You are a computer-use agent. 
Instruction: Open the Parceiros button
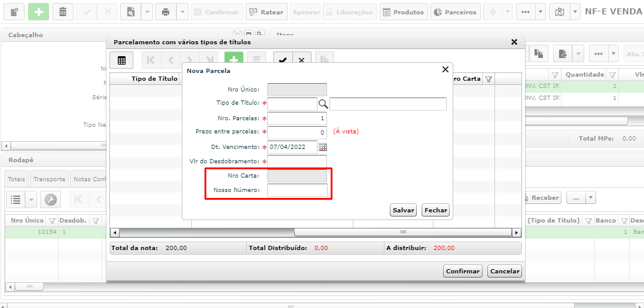456,12
